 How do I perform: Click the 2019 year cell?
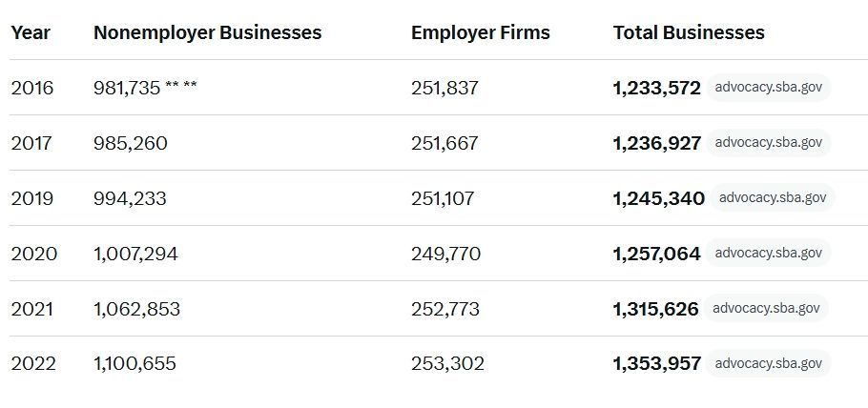tap(32, 198)
